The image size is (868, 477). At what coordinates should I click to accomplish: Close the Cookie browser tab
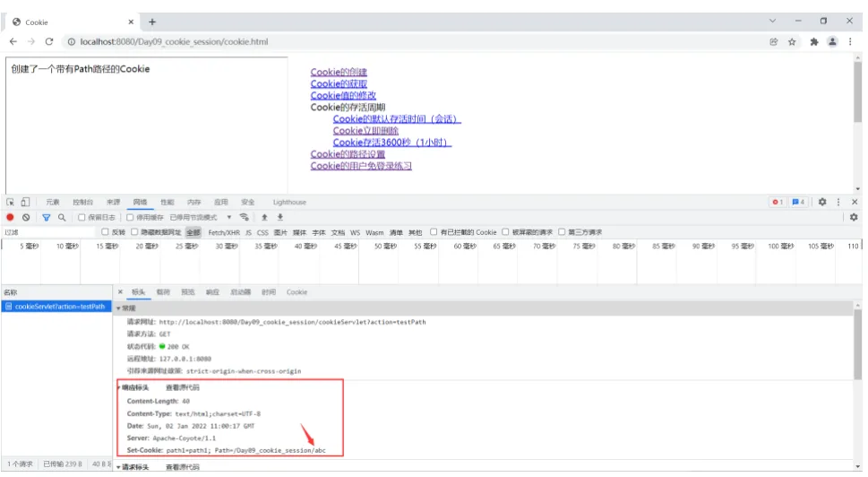(131, 22)
